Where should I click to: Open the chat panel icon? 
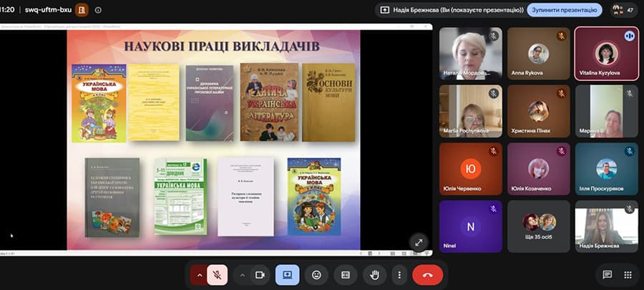point(608,275)
